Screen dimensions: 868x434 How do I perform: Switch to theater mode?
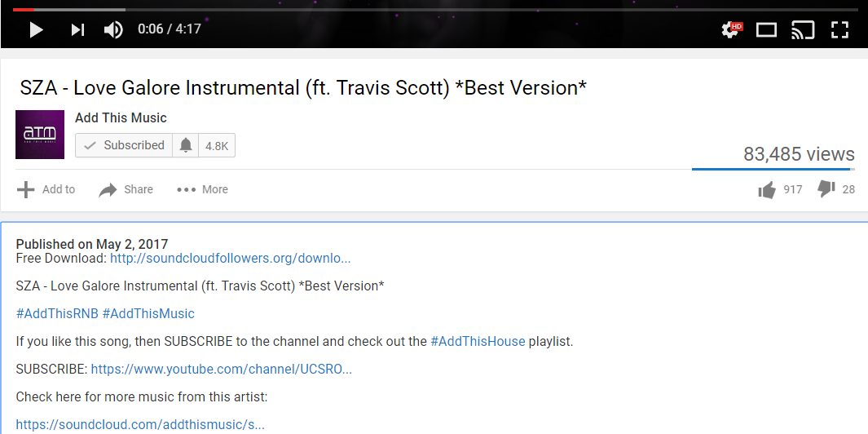[767, 30]
